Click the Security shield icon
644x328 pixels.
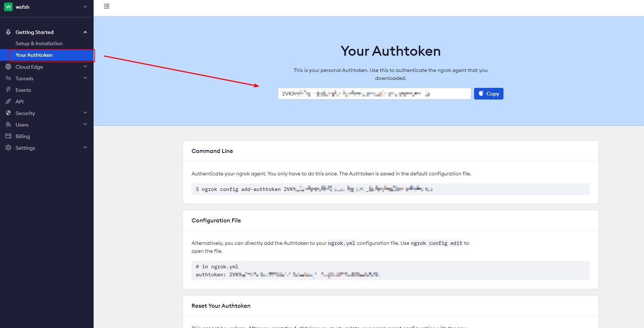8,113
